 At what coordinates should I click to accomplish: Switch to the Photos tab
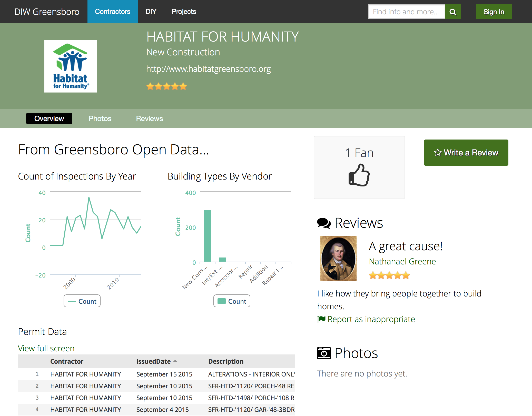click(x=100, y=118)
